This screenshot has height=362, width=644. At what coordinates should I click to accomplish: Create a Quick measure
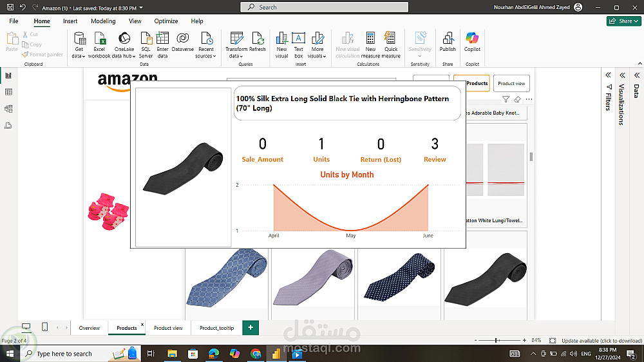point(391,45)
